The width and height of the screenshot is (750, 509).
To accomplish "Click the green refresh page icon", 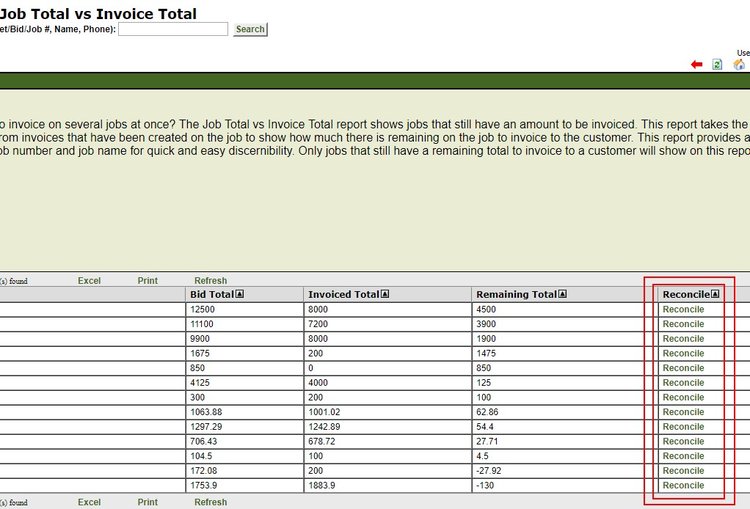I will [717, 65].
